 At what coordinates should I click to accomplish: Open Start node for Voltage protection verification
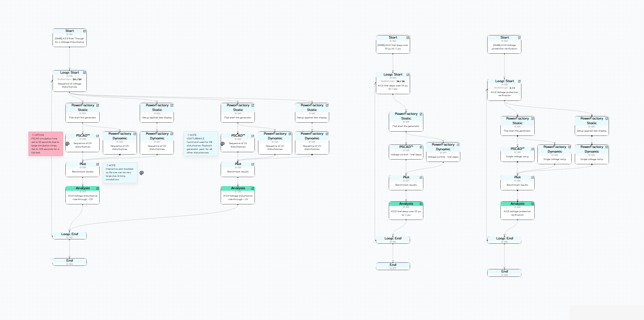click(519, 38)
